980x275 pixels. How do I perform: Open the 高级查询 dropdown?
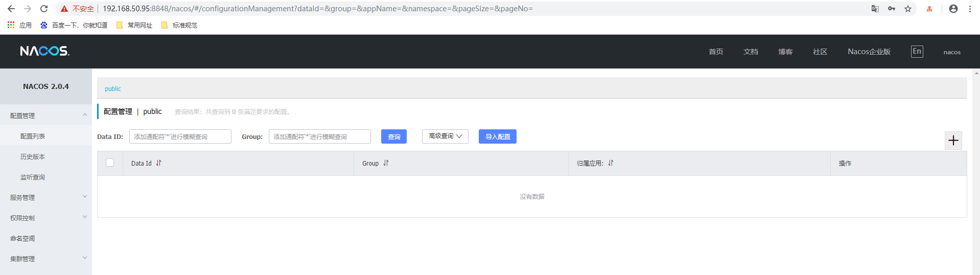point(445,136)
